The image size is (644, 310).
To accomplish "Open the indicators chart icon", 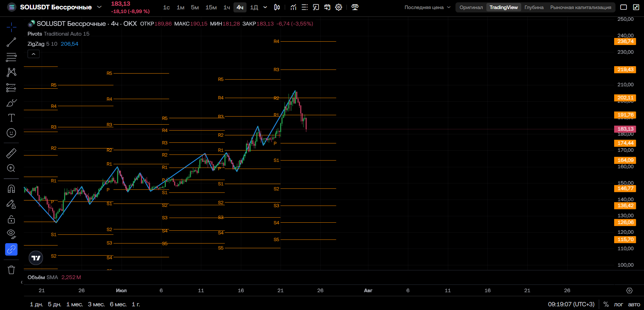I will [293, 7].
